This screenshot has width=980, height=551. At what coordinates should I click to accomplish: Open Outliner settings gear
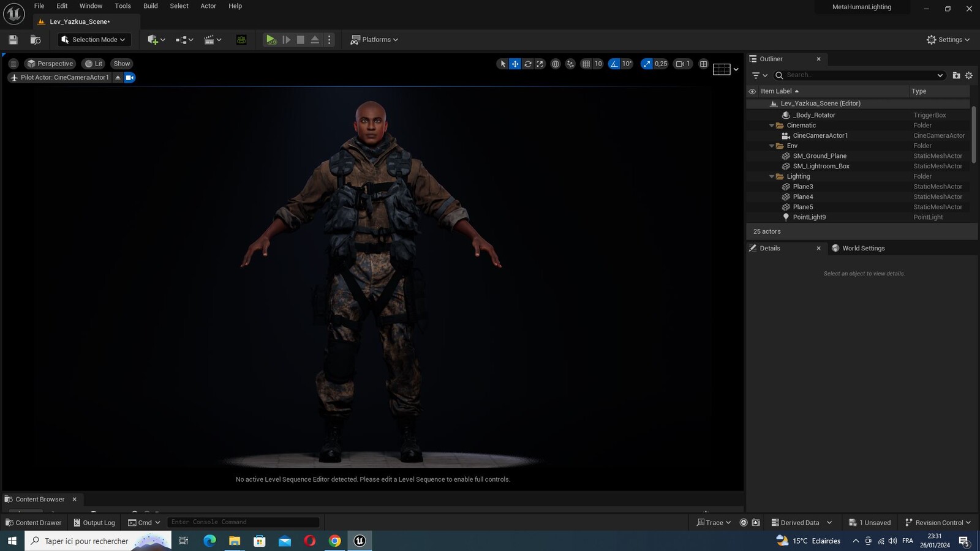(x=969, y=75)
